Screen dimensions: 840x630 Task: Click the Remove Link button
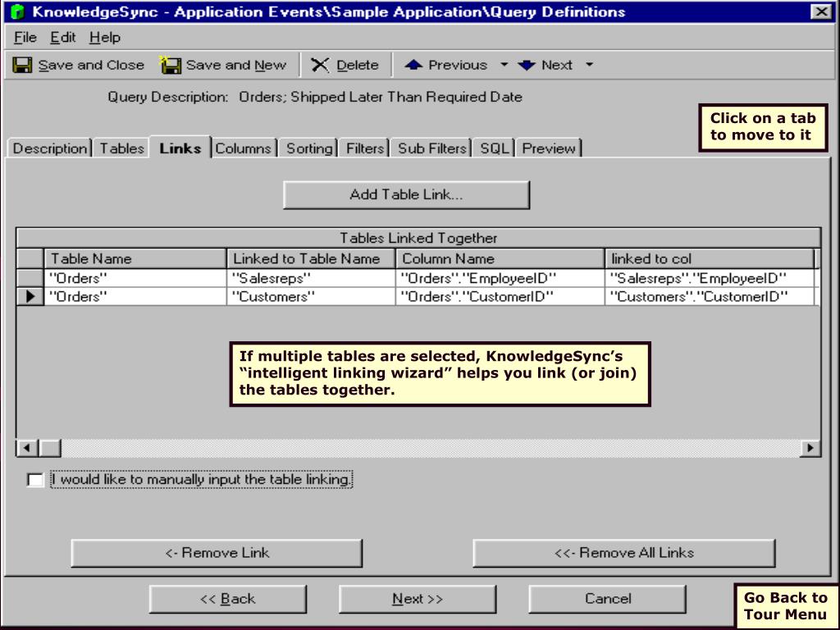point(217,553)
